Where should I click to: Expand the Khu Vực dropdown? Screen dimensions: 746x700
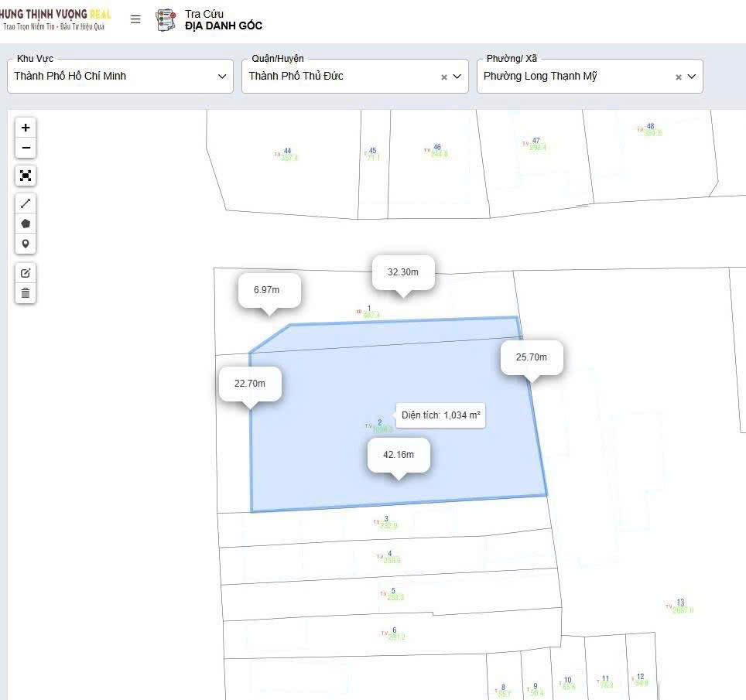(x=222, y=77)
